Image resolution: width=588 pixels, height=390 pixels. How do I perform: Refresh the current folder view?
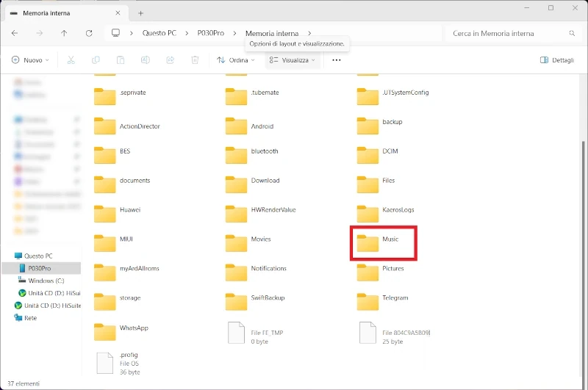point(89,33)
